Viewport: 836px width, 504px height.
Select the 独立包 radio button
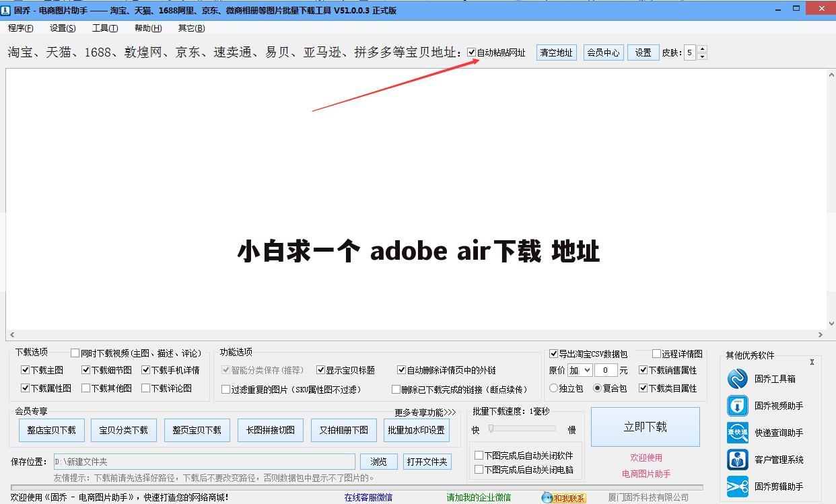point(554,388)
